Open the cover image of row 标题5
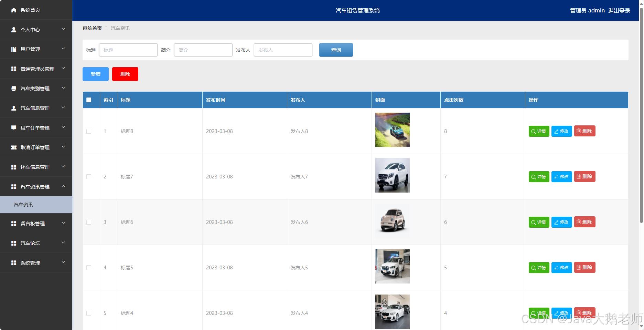Image resolution: width=644 pixels, height=330 pixels. (x=393, y=266)
